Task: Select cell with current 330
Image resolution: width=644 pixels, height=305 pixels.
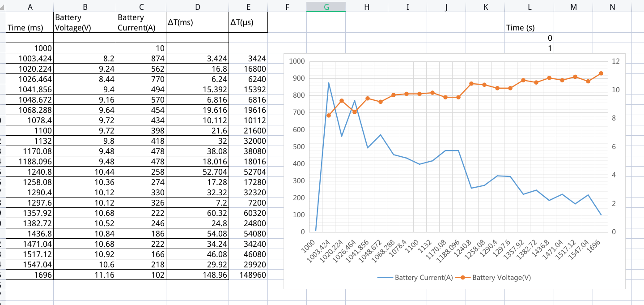Action: (141, 192)
